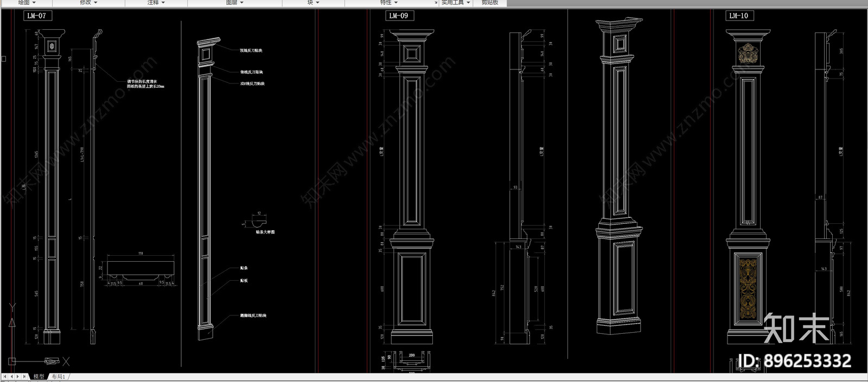
Task: Expand the 实用工具 ribbon panel
Action: click(456, 3)
